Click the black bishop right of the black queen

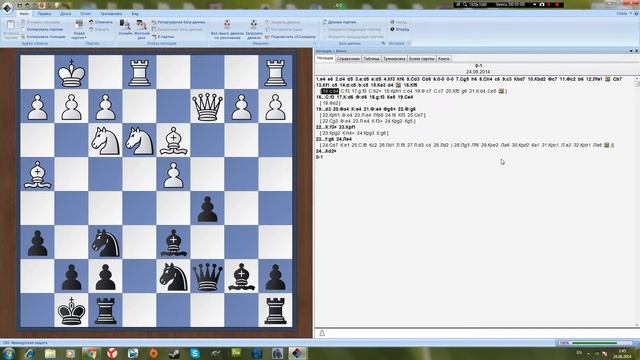pos(241,277)
